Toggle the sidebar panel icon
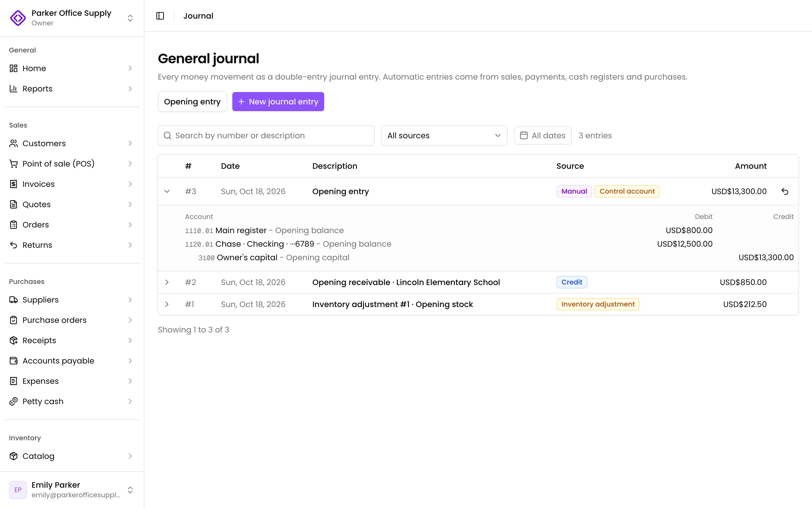This screenshot has height=508, width=812. point(160,16)
